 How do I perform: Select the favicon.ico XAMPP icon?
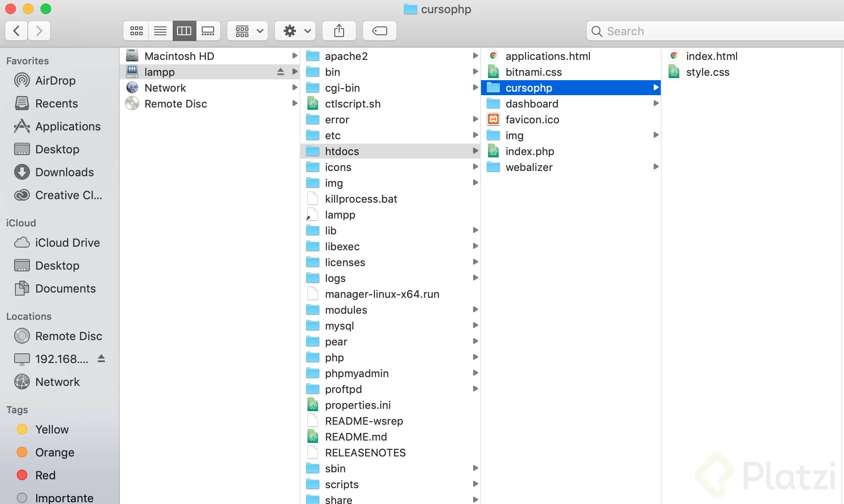[493, 119]
